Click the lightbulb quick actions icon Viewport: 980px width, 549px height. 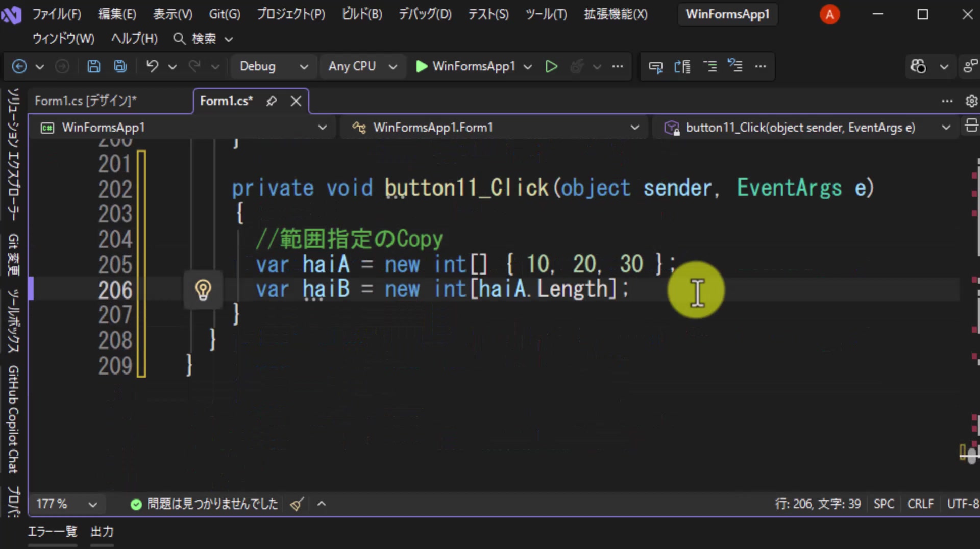point(203,290)
